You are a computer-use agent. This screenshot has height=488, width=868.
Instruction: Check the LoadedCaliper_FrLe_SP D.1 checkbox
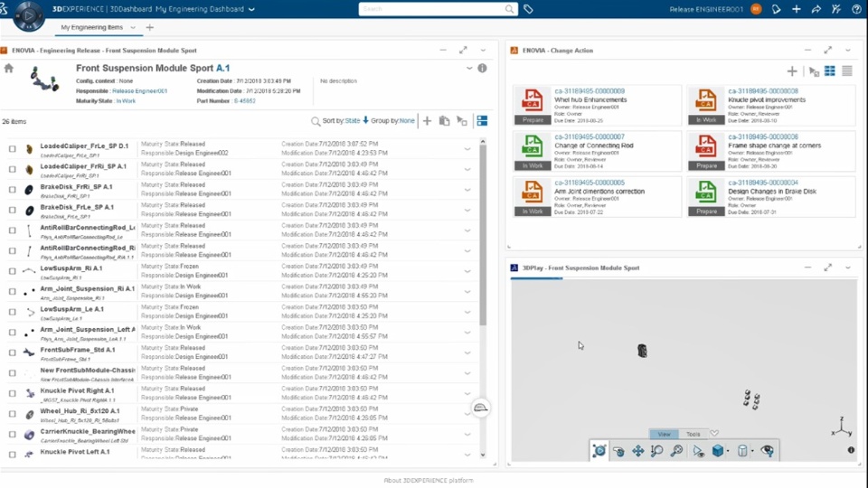12,149
